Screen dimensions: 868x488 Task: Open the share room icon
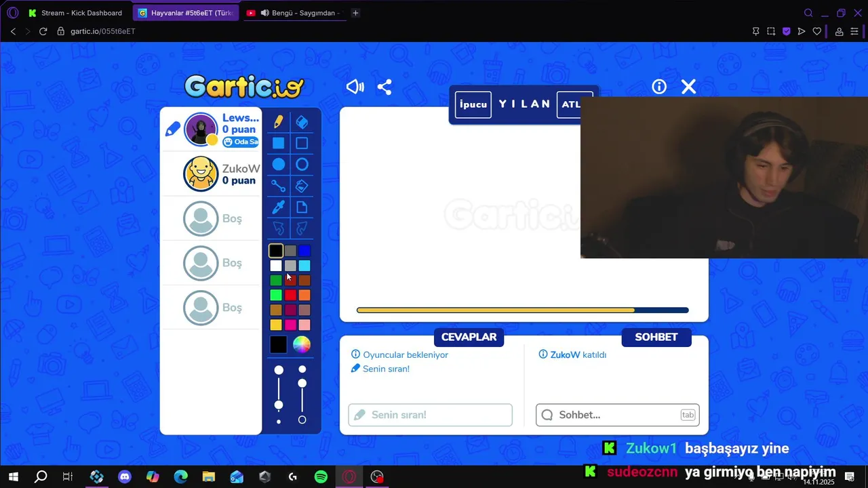coord(384,87)
